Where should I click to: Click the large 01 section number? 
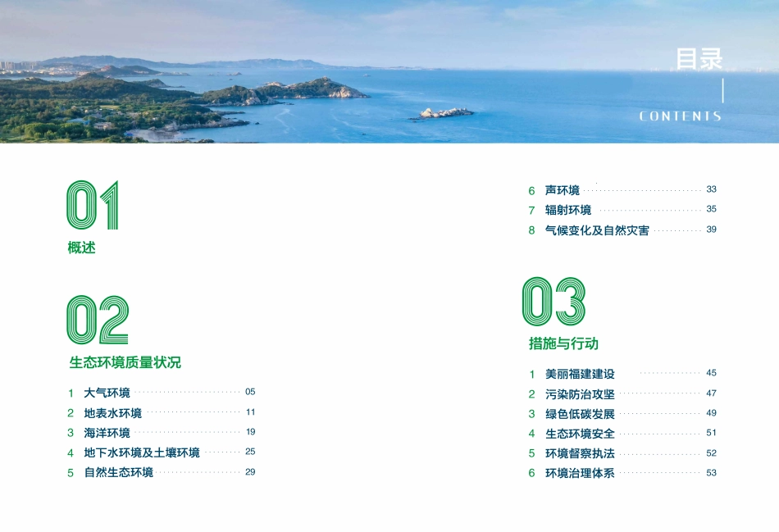pos(93,205)
